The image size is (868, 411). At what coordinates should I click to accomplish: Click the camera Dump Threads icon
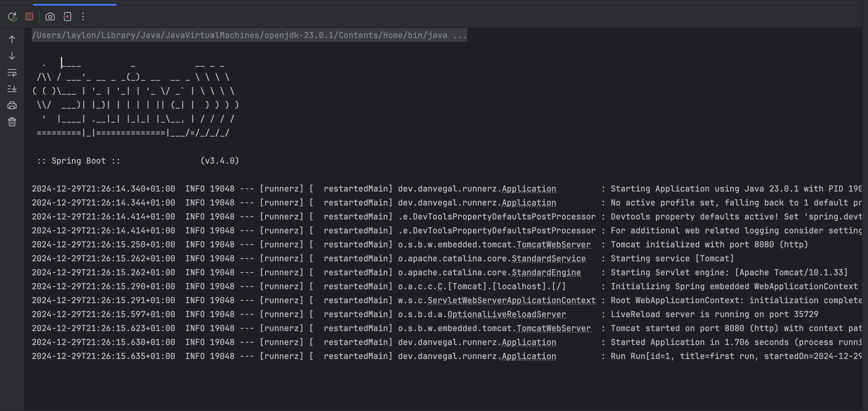click(50, 16)
